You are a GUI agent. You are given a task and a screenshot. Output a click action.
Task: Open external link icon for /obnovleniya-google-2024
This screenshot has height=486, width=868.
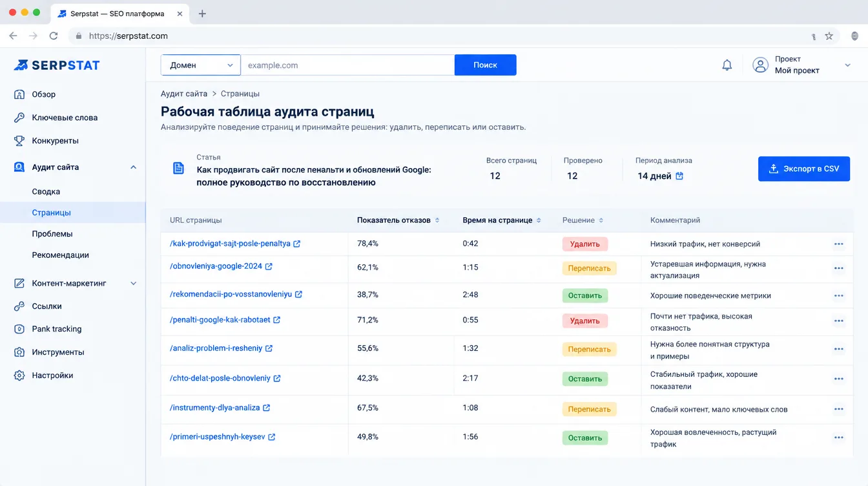269,266
